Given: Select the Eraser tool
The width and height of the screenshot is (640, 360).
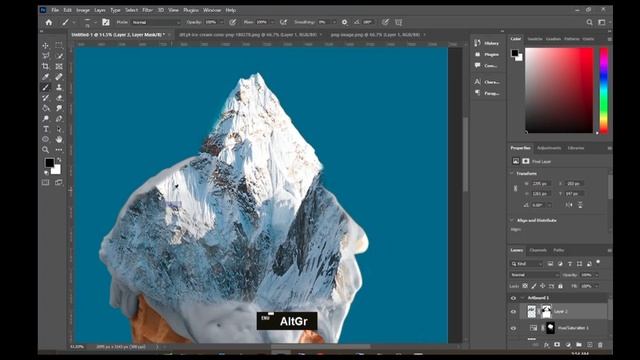Looking at the screenshot, I should (59, 98).
